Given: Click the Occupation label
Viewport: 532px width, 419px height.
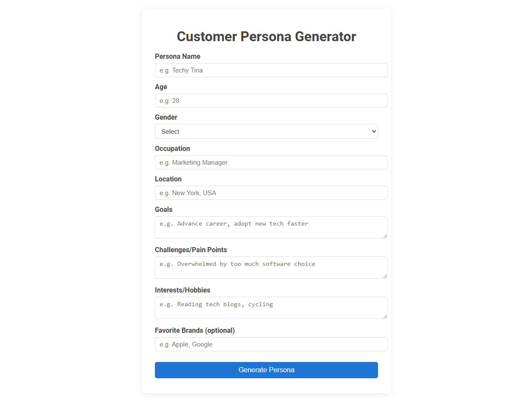Looking at the screenshot, I should [172, 148].
